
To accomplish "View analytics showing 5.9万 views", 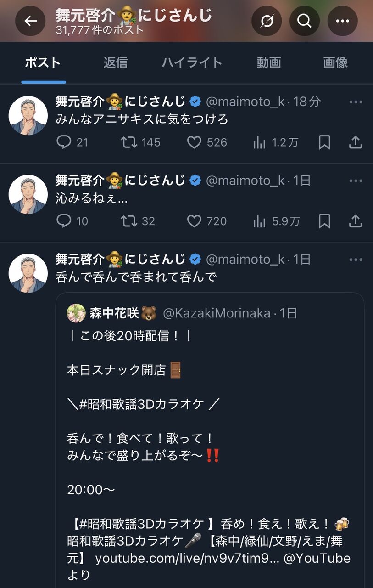I will point(276,221).
